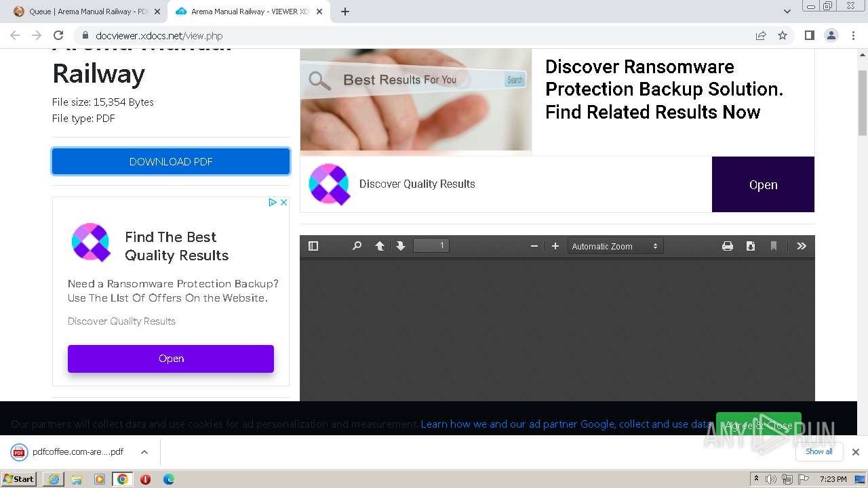Open File Explorer from taskbar
868x488 pixels.
point(77,479)
